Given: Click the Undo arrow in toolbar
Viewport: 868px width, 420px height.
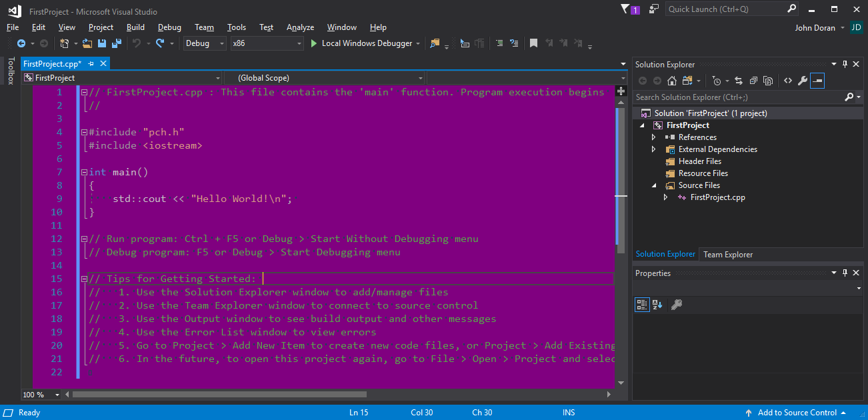Looking at the screenshot, I should [137, 43].
